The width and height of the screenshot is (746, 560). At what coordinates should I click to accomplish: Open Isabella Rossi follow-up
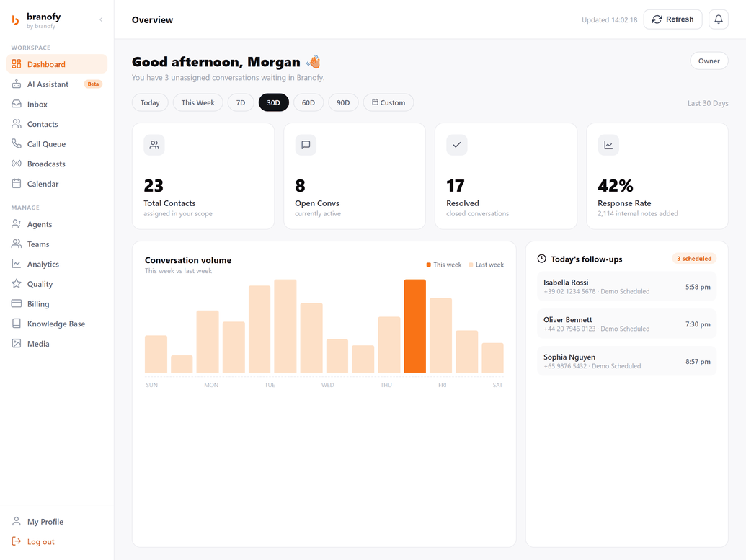(626, 286)
